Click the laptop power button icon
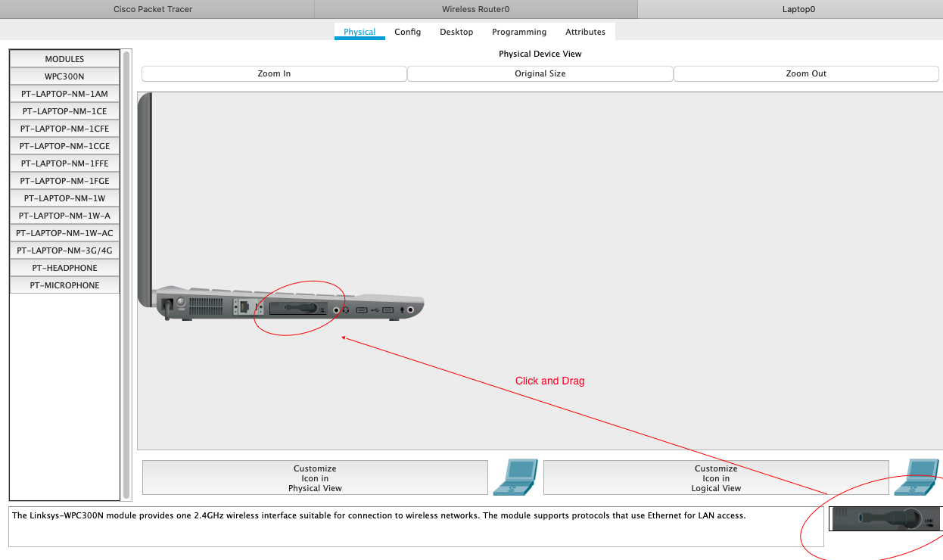Screen dimensions: 943x560 point(181,302)
